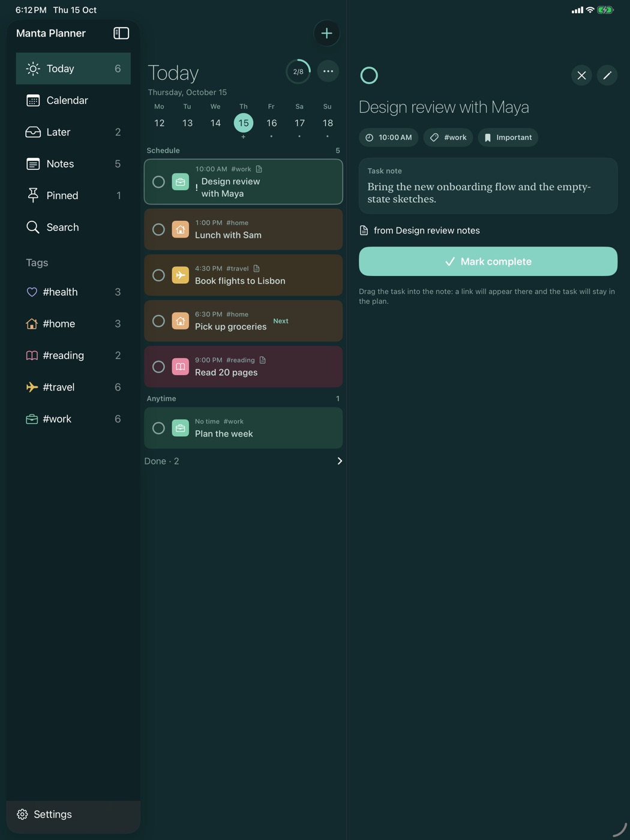The height and width of the screenshot is (840, 630).
Task: Check off Read 20 pages
Action: coord(158,367)
